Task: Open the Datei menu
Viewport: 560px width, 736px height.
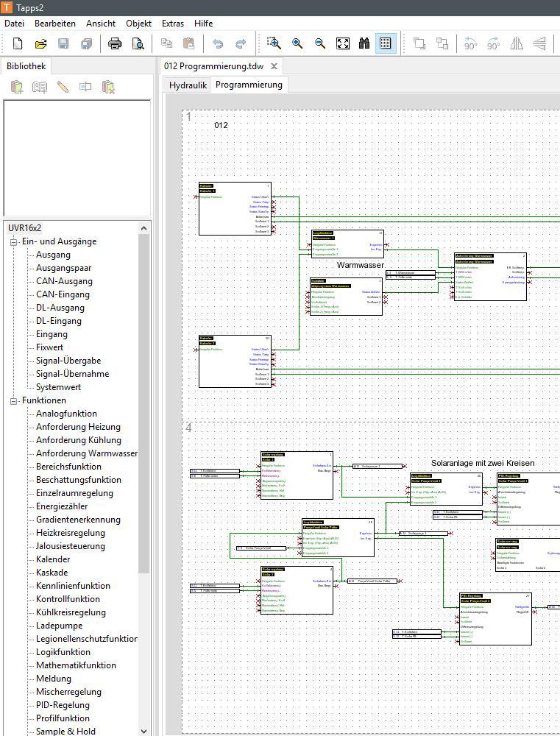Action: point(14,23)
